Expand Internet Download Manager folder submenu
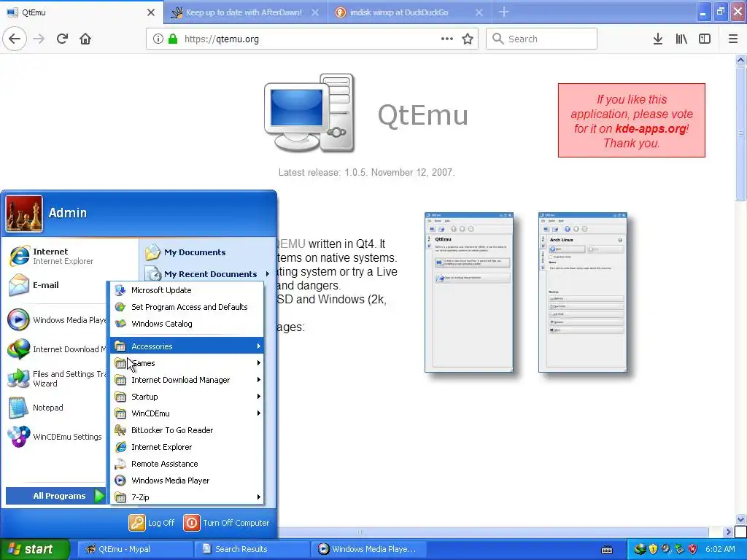Viewport: 747px width, 560px height. pyautogui.click(x=187, y=380)
